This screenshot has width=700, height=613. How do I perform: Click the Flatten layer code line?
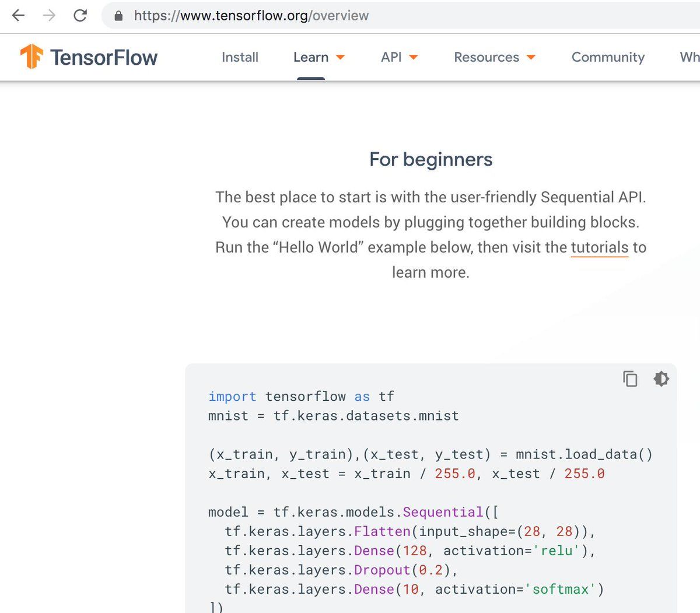pos(410,531)
